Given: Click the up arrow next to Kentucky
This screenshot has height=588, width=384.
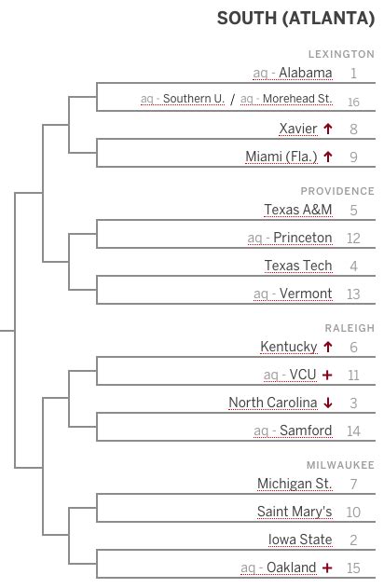Looking at the screenshot, I should [x=328, y=347].
